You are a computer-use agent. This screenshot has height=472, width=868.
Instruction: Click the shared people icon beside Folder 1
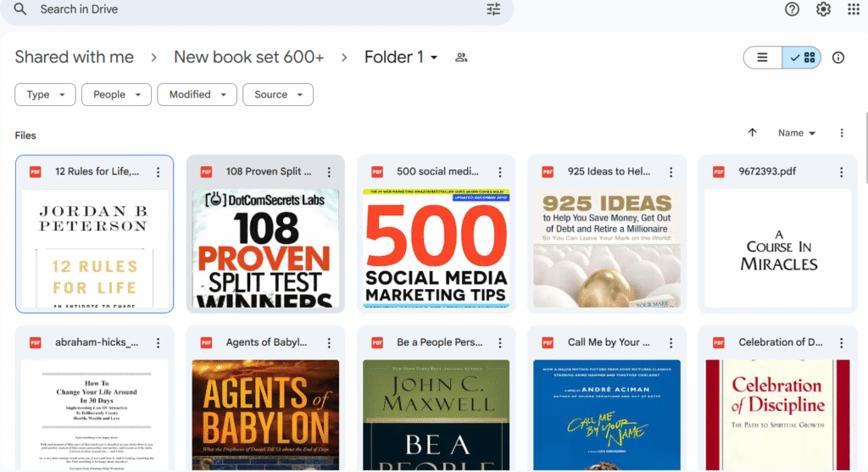tap(461, 58)
